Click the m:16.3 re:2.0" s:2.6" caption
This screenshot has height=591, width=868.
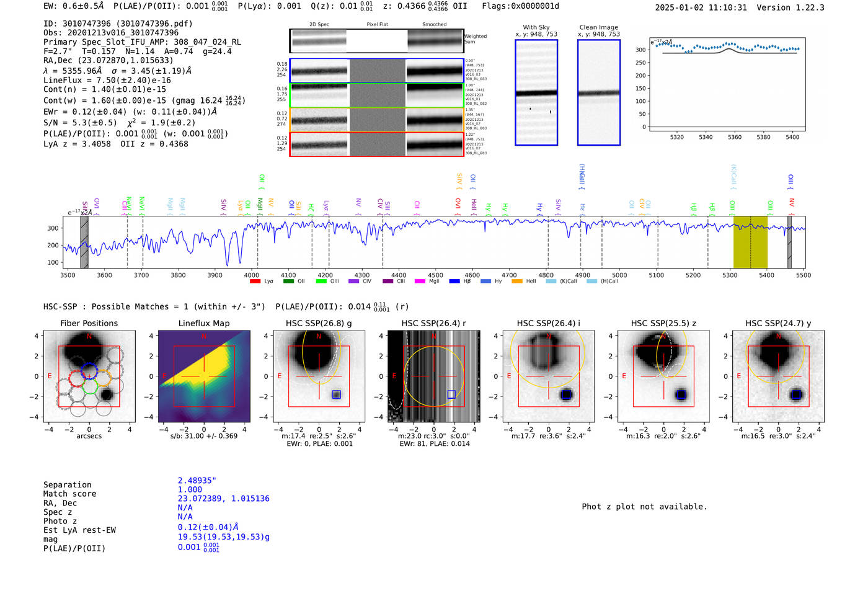[x=663, y=436]
